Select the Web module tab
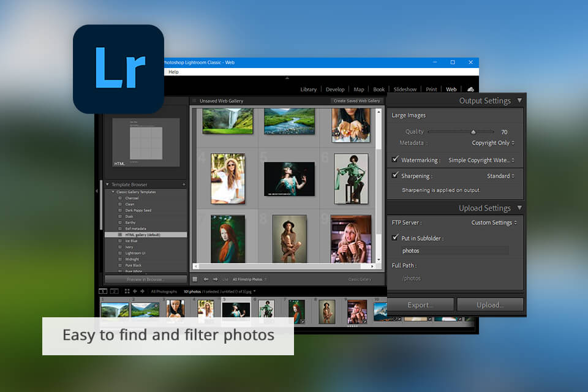Image resolution: width=588 pixels, height=392 pixels. [451, 89]
